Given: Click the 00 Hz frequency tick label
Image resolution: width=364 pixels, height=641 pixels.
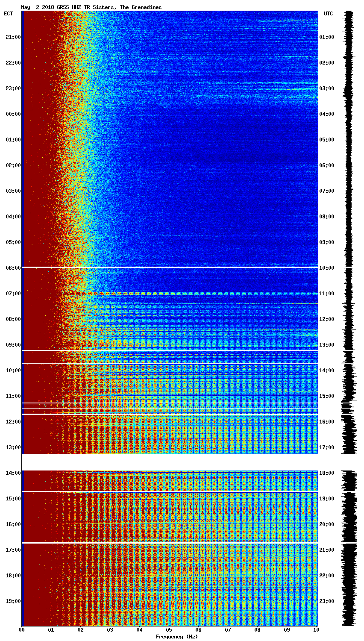Looking at the screenshot, I should coord(21,630).
